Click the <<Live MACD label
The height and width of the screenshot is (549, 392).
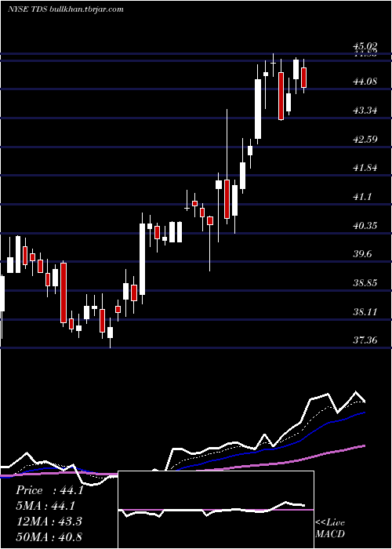click(330, 528)
